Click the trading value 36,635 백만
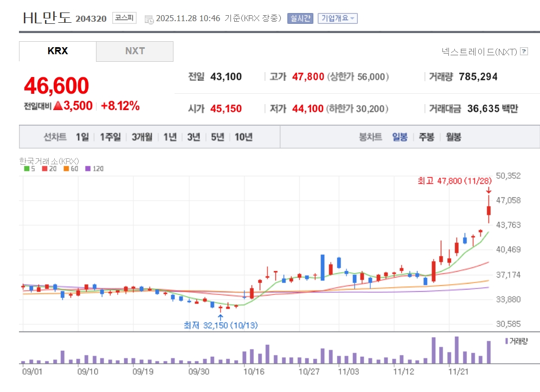This screenshot has height=392, width=540. (x=492, y=108)
